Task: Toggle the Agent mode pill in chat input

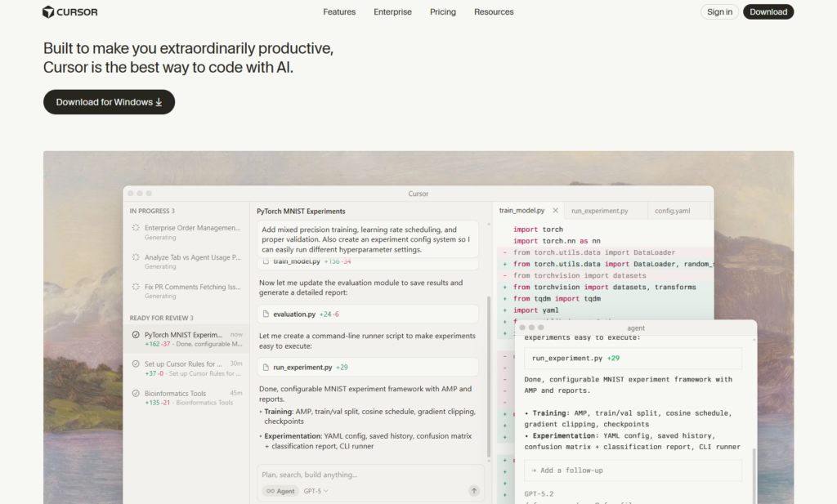Action: click(280, 491)
